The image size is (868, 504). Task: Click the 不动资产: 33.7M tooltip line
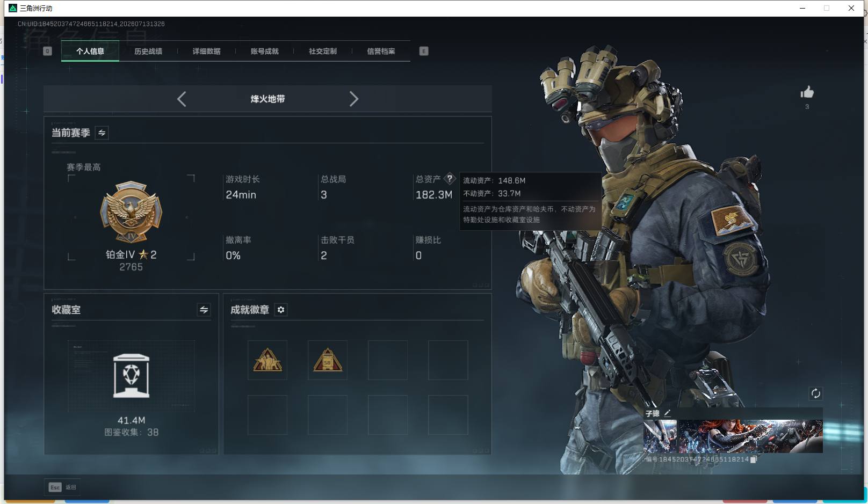(492, 193)
